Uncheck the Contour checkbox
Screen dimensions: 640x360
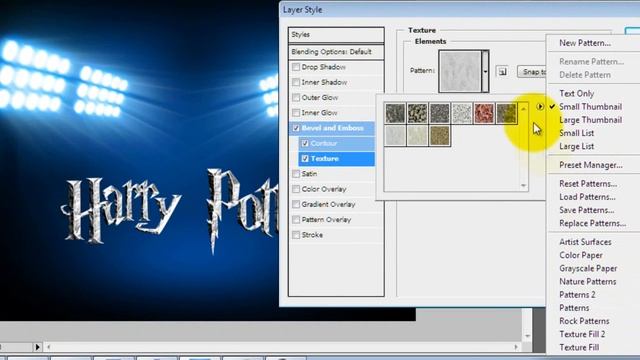[305, 143]
